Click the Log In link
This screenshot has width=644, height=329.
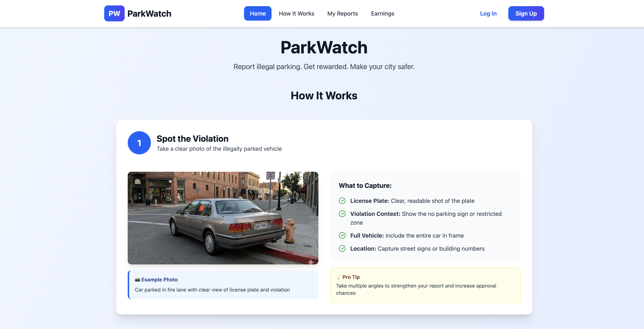pyautogui.click(x=488, y=14)
